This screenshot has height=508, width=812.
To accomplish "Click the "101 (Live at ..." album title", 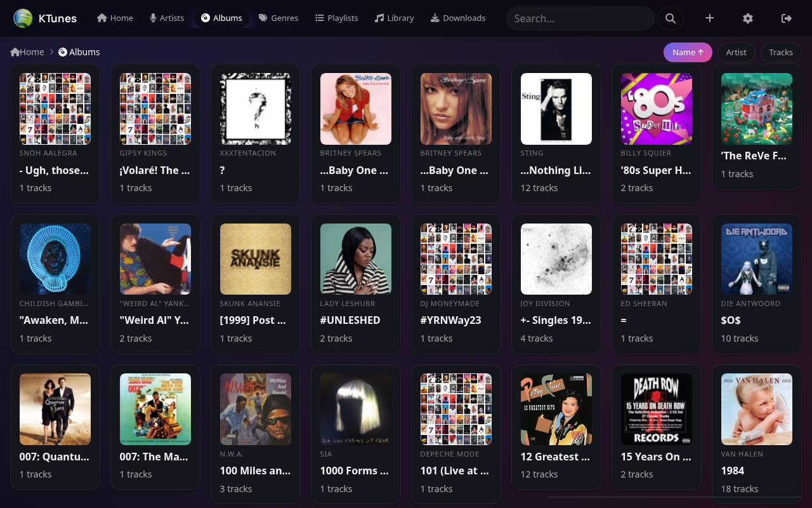I will pyautogui.click(x=455, y=471).
